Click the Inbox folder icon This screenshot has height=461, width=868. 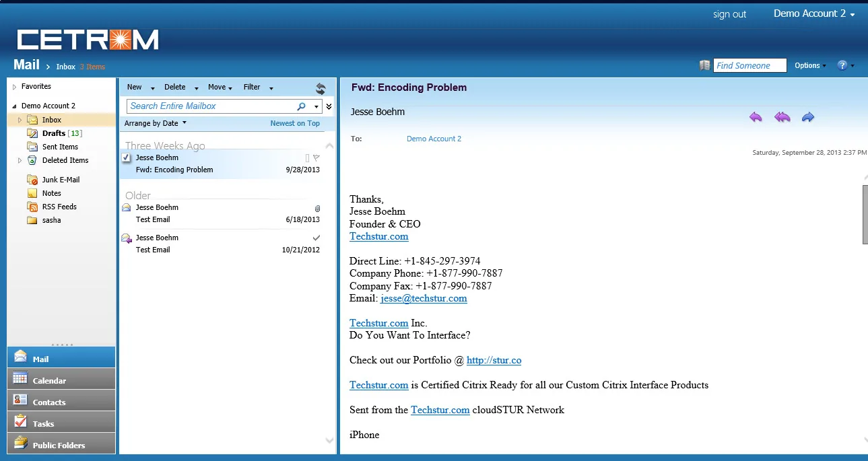click(x=32, y=120)
